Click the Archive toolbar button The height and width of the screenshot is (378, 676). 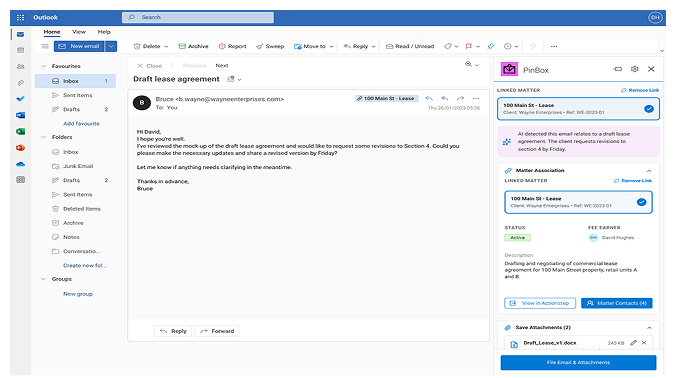pos(194,46)
